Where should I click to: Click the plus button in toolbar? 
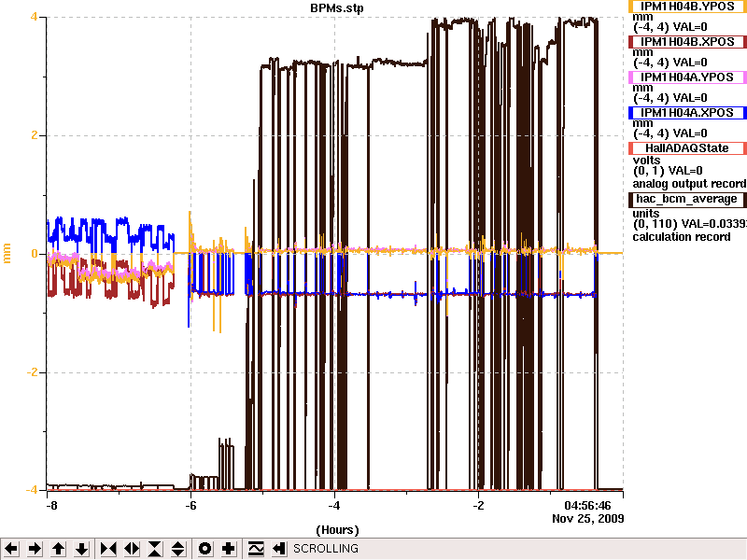click(228, 549)
